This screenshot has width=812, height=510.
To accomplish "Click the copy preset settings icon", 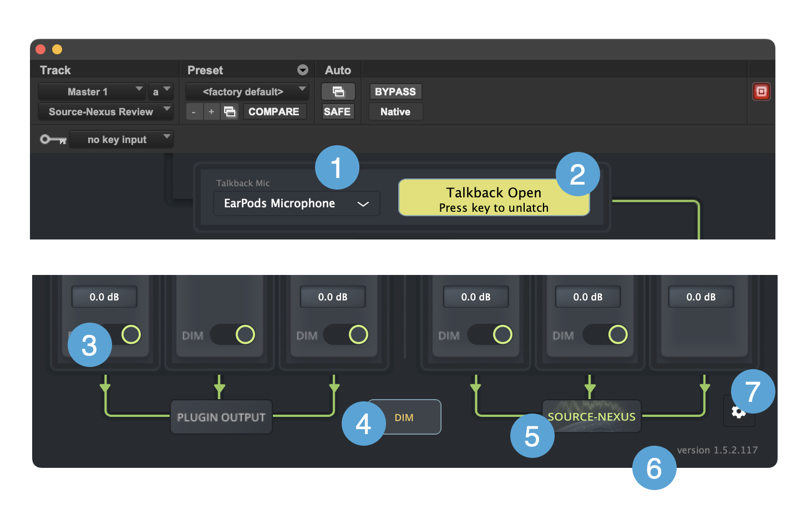I will coord(230,112).
